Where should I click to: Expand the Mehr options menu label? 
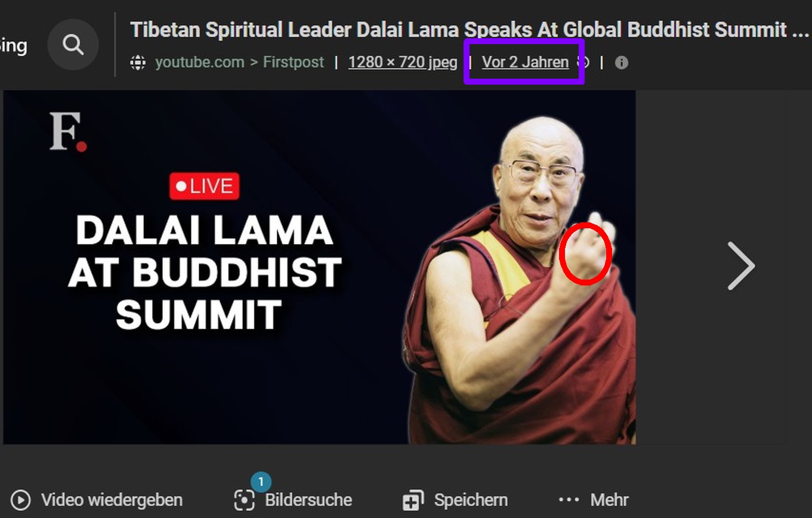(x=610, y=500)
